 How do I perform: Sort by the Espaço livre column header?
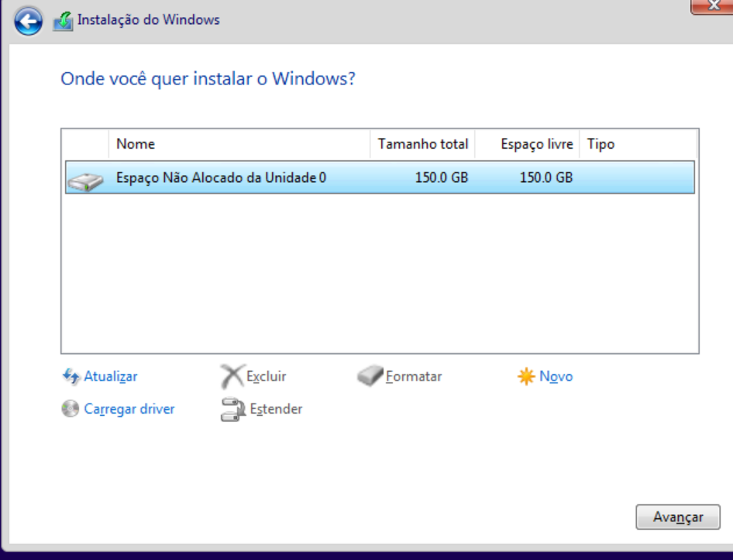point(528,144)
